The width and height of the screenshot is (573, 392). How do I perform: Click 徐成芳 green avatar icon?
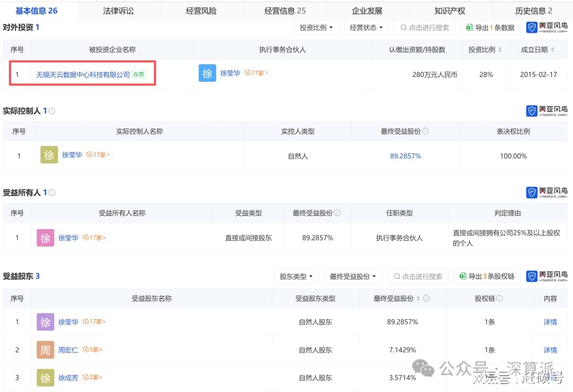[x=45, y=378]
